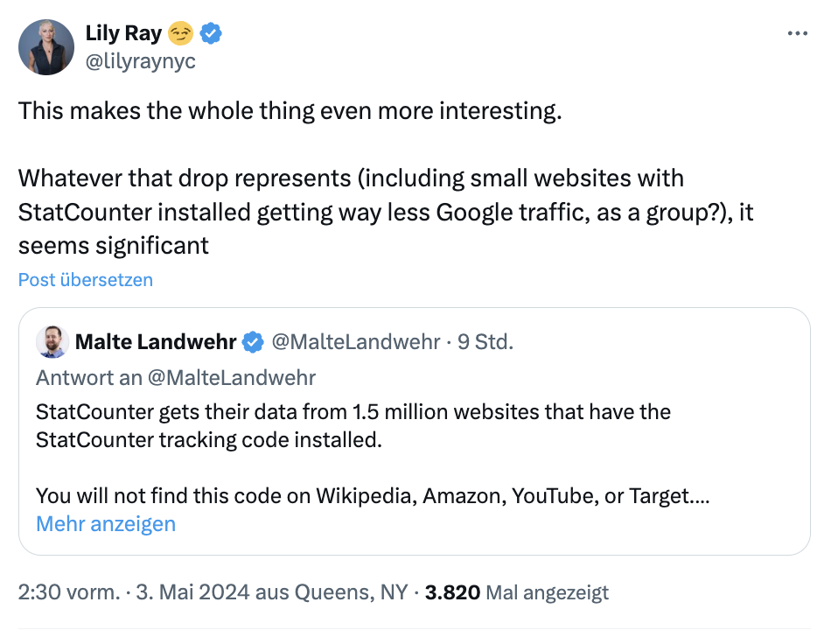Open the more options ellipsis menu

tap(798, 31)
